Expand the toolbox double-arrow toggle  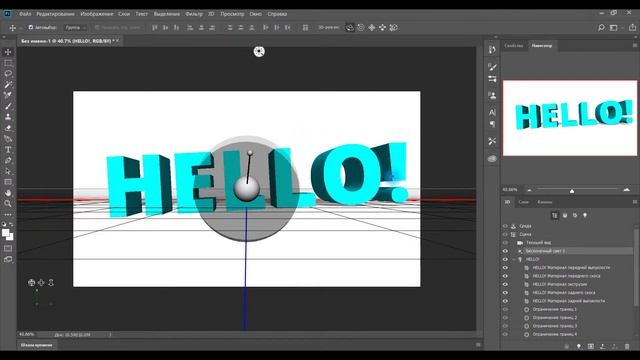pos(4,37)
